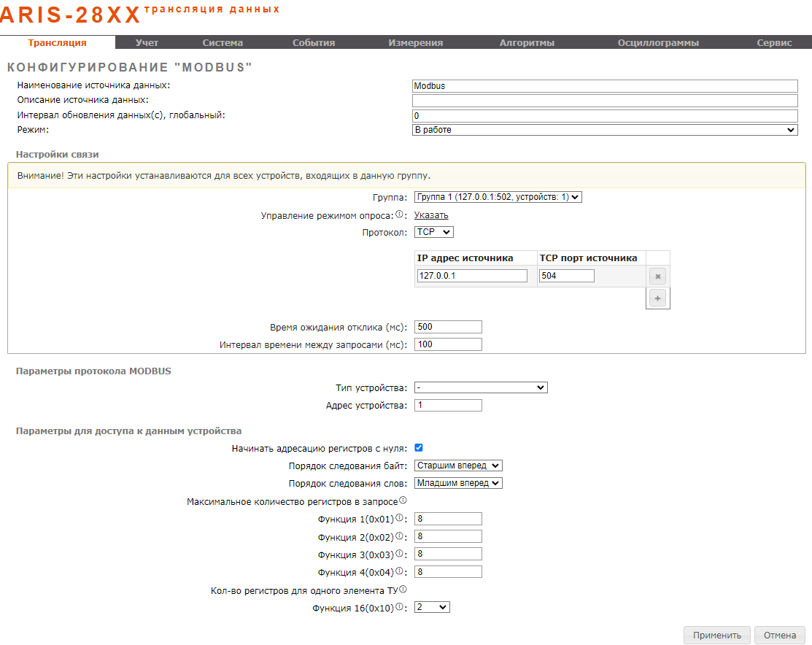The image size is (812, 645).
Task: Toggle Начинать адресацию регистров с нуля checkbox
Action: pyautogui.click(x=419, y=448)
